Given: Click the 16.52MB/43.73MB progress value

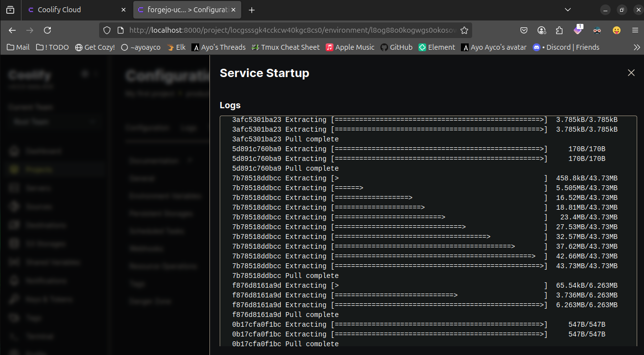Looking at the screenshot, I should click(586, 197).
